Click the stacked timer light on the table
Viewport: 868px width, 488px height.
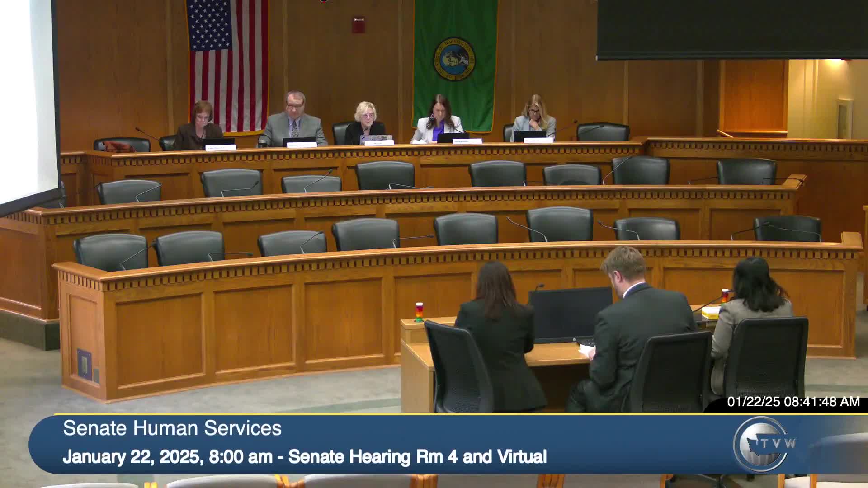pos(419,312)
